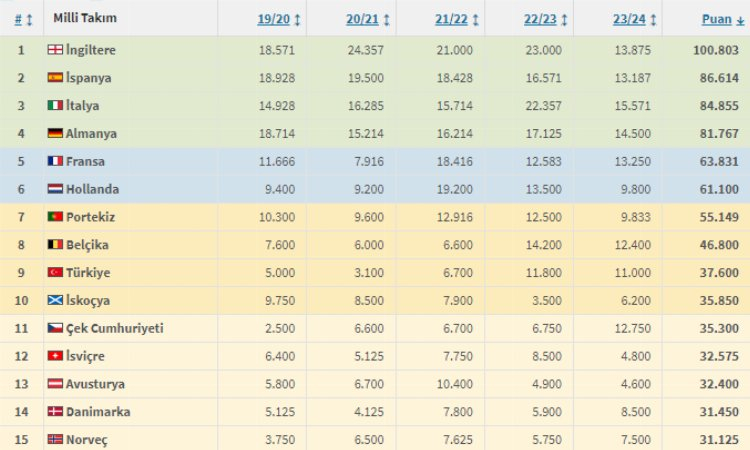The width and height of the screenshot is (750, 450).
Task: Click the Italy flag icon
Action: coord(55,105)
